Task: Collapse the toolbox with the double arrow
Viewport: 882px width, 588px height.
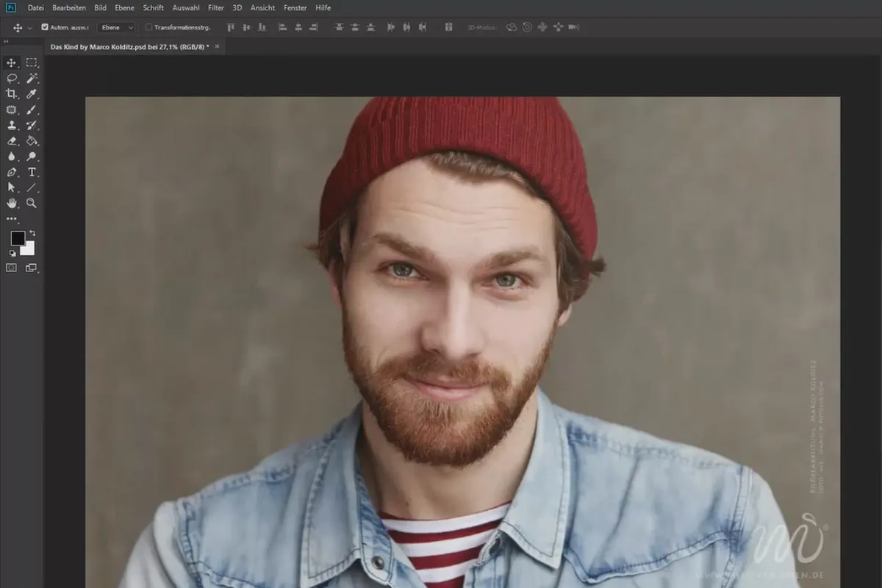Action: [7, 42]
